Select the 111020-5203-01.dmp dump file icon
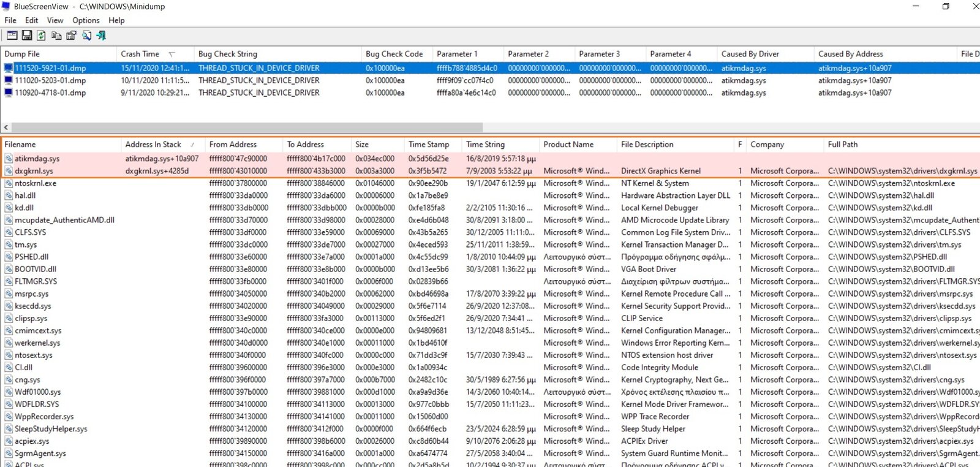This screenshot has height=467, width=980. click(x=9, y=80)
